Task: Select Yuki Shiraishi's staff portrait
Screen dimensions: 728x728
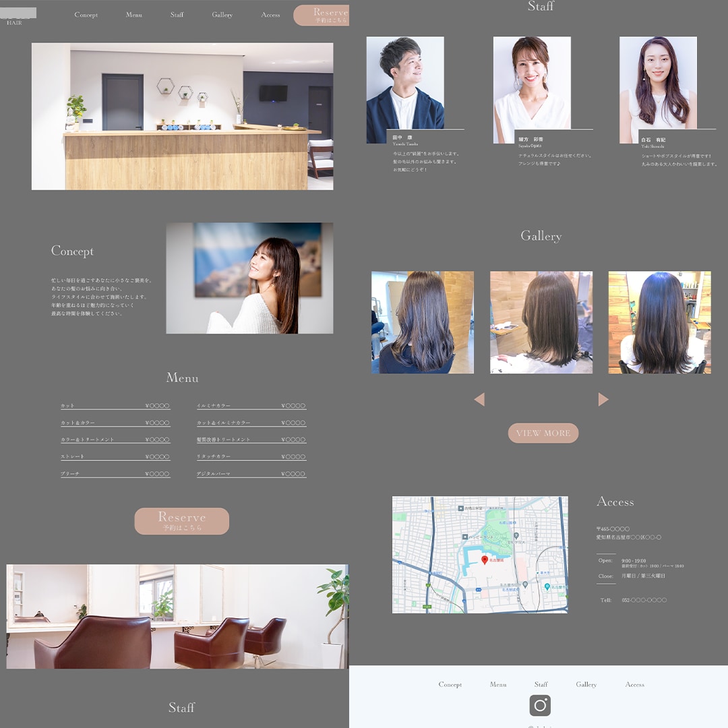Action: (658, 90)
